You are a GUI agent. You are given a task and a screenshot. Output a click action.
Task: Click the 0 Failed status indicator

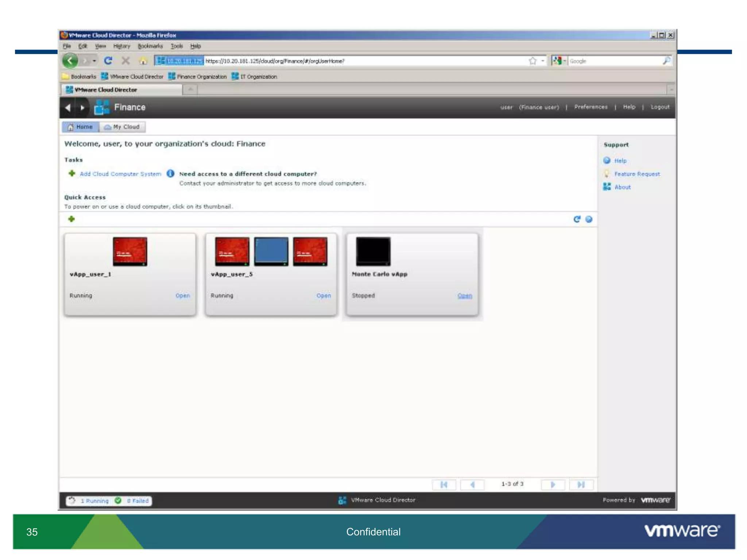click(x=132, y=501)
